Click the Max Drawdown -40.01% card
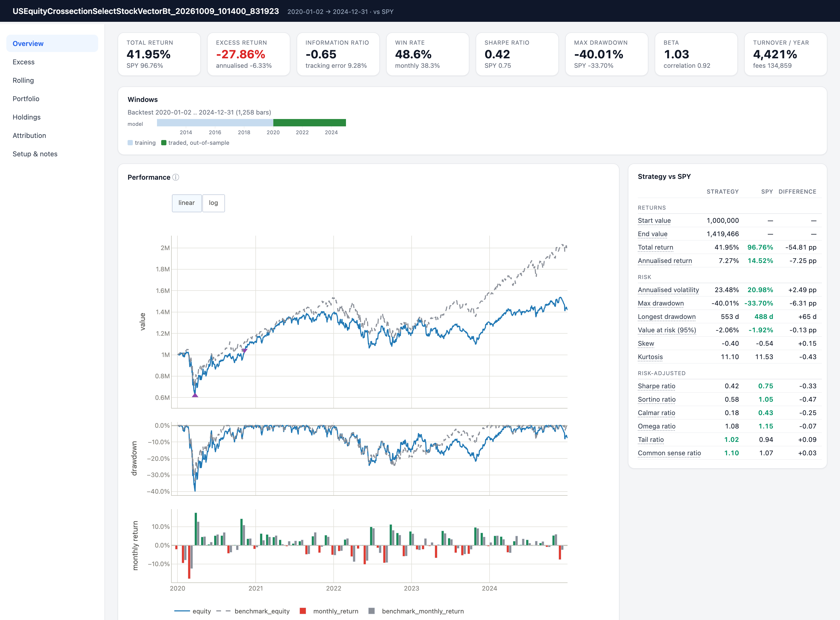 pyautogui.click(x=606, y=54)
